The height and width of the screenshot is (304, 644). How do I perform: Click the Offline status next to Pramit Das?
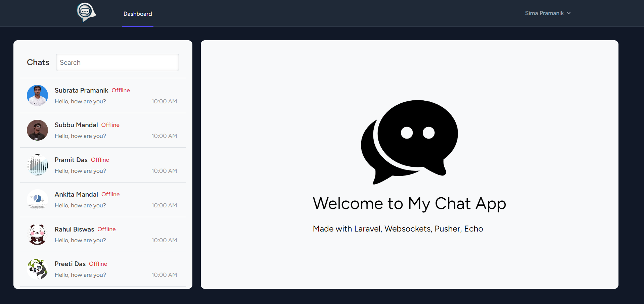point(100,160)
